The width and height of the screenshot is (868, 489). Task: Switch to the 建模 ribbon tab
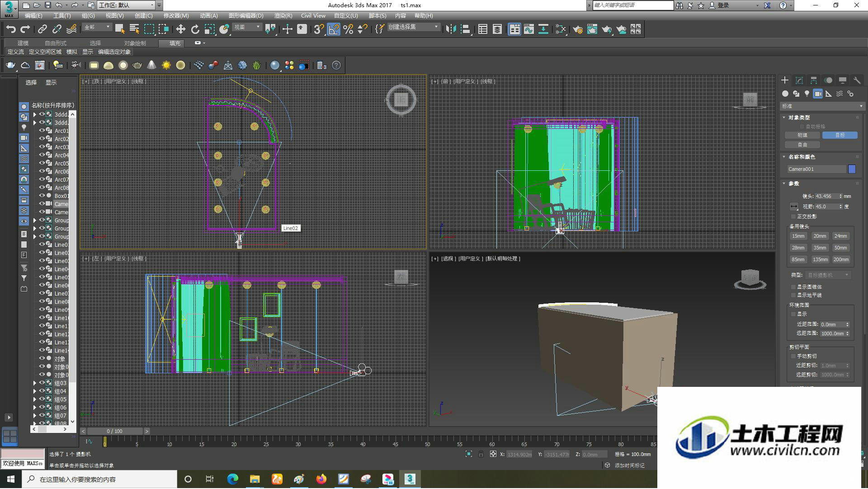pyautogui.click(x=23, y=43)
